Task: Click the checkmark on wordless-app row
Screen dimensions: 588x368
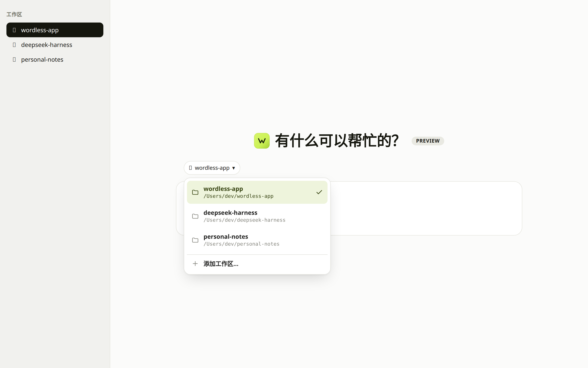Action: [319, 192]
